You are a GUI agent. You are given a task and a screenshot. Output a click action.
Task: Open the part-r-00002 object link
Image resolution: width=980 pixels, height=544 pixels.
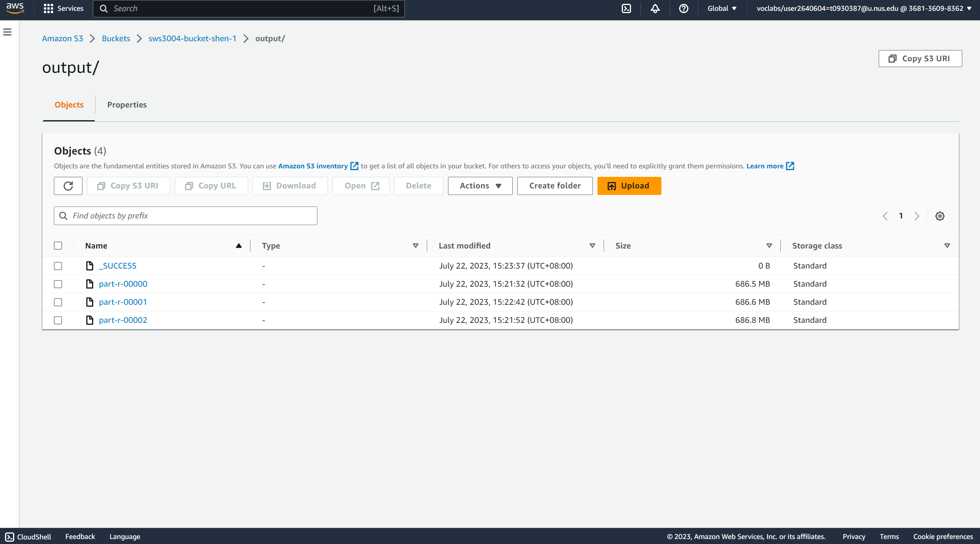123,320
